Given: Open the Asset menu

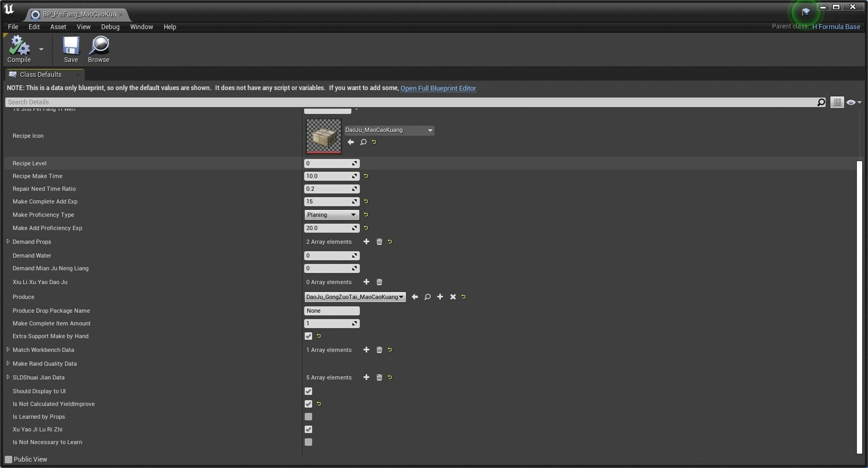Looking at the screenshot, I should click(58, 27).
